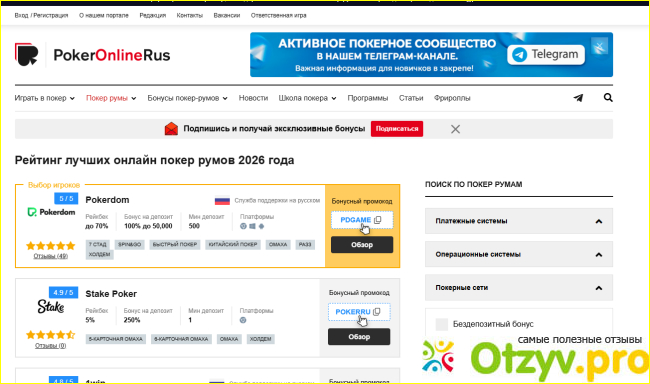Open the Telegram plane icon in navbar
The width and height of the screenshot is (650, 384).
click(578, 98)
